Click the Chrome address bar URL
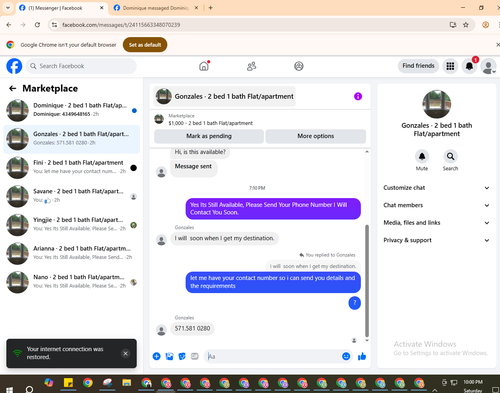 (121, 25)
